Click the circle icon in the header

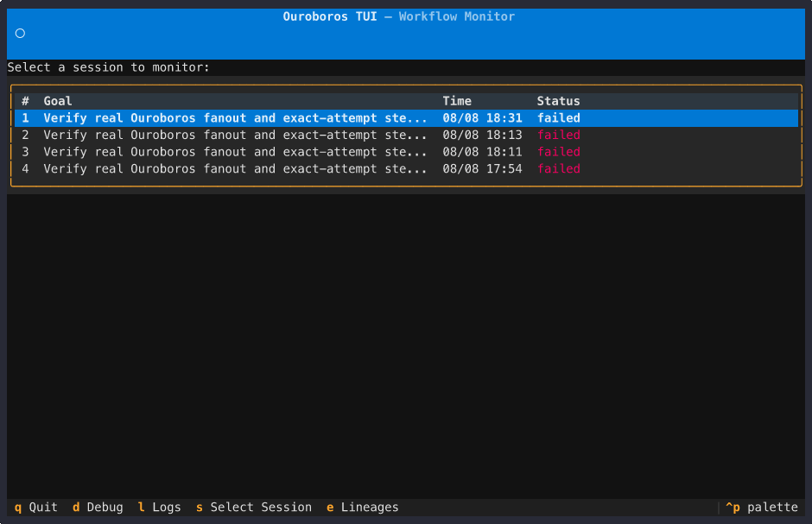point(20,34)
